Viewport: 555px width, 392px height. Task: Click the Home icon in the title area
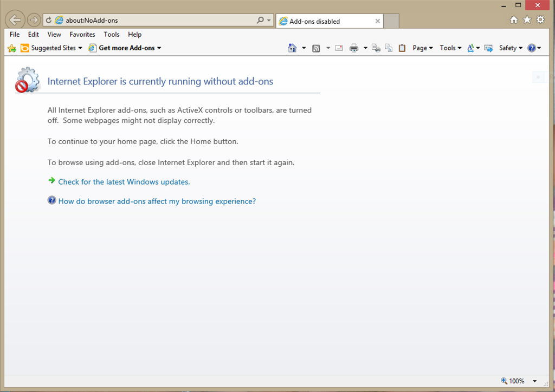tap(514, 20)
